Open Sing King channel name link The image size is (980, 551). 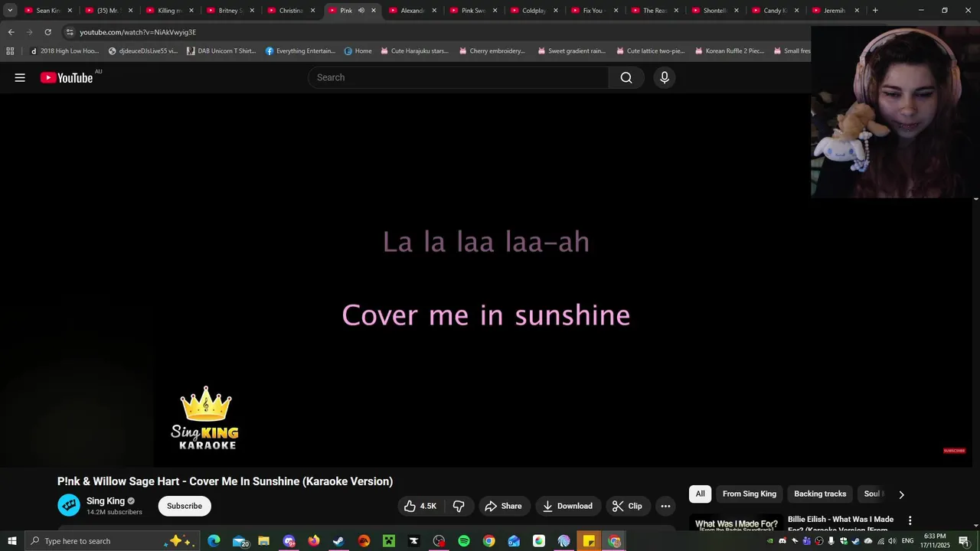(x=106, y=501)
